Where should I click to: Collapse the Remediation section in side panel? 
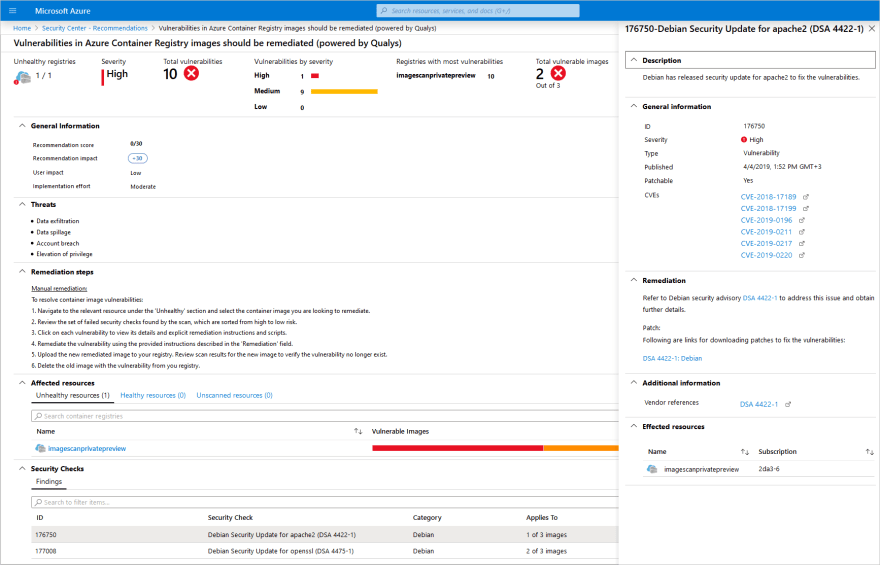(x=634, y=280)
